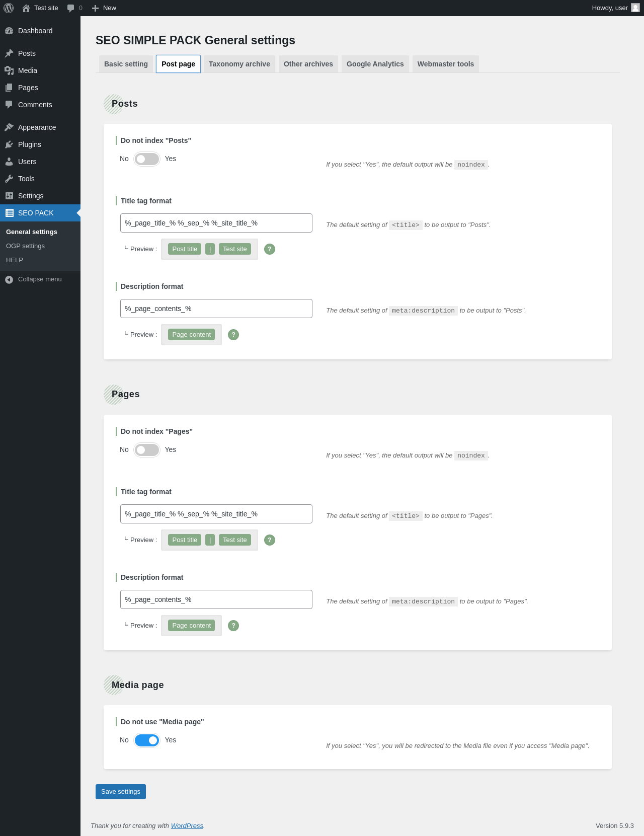
Task: Click the Dashboard gauge icon
Action: pos(9,31)
